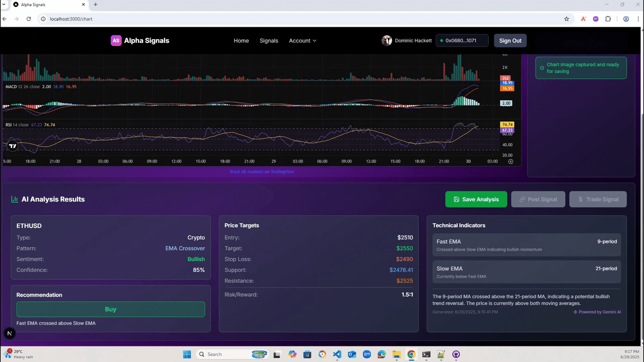Click the Post Signal button
The width and height of the screenshot is (644, 362).
[x=538, y=199]
